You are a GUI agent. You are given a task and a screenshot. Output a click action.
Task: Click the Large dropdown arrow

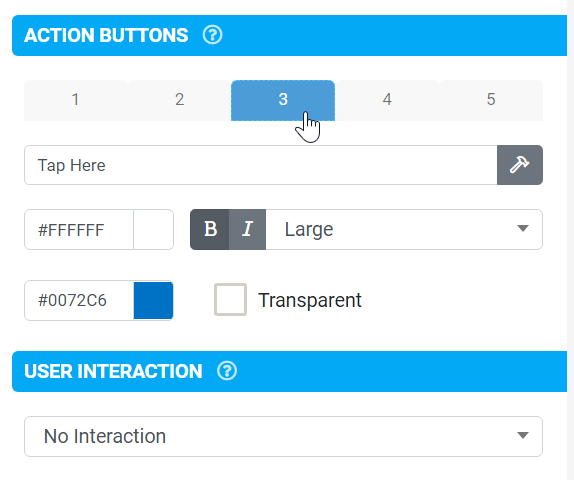523,229
